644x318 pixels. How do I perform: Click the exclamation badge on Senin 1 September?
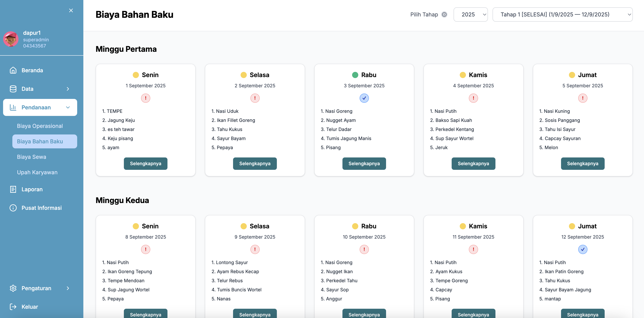coord(145,98)
